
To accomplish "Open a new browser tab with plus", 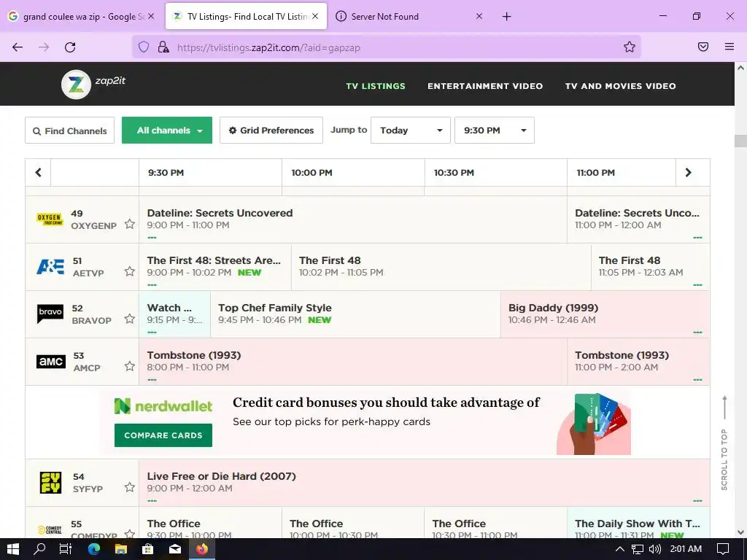I will click(506, 17).
